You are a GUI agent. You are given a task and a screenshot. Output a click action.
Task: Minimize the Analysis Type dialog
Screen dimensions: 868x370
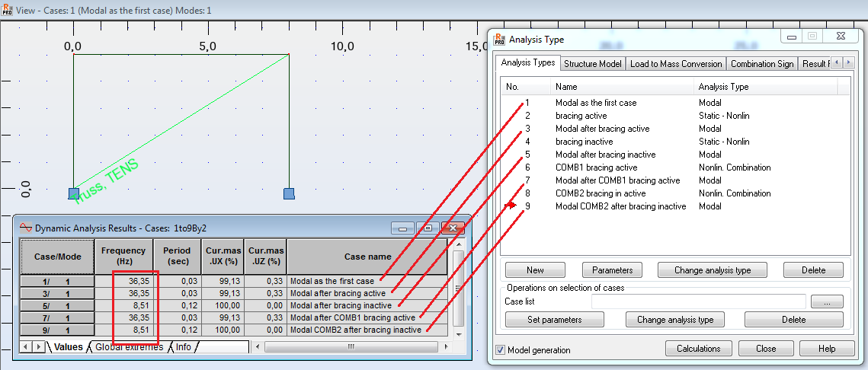tap(792, 36)
